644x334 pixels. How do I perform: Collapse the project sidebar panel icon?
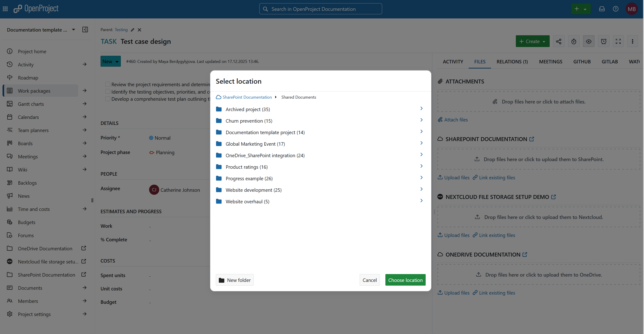85,30
